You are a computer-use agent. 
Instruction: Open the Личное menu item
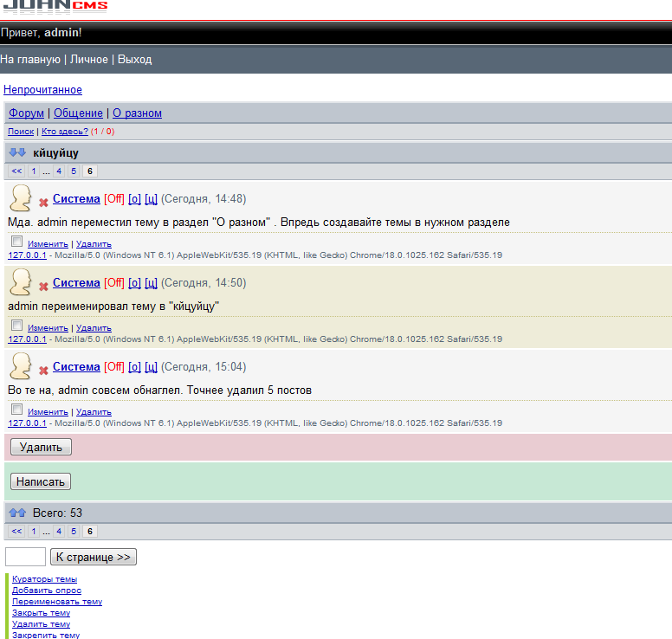(x=89, y=60)
